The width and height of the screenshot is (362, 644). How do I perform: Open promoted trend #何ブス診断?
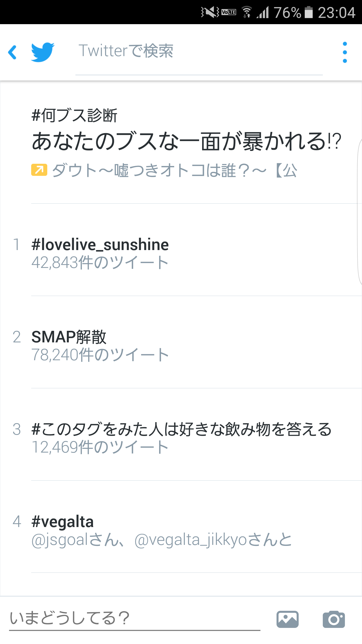point(75,115)
